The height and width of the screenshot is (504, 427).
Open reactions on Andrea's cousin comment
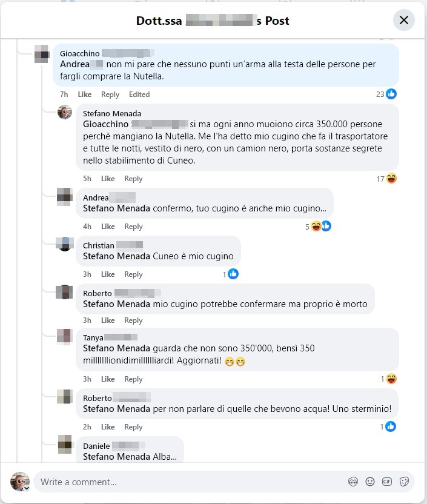pyautogui.click(x=320, y=227)
